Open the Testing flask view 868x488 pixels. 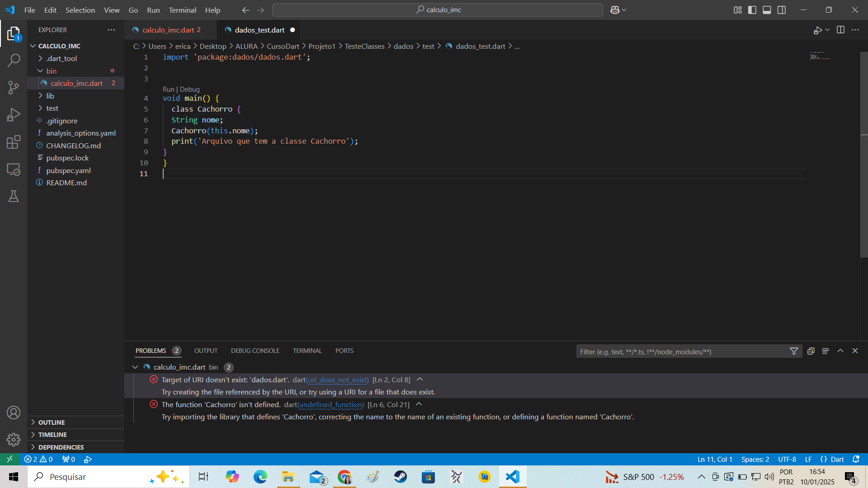click(14, 196)
